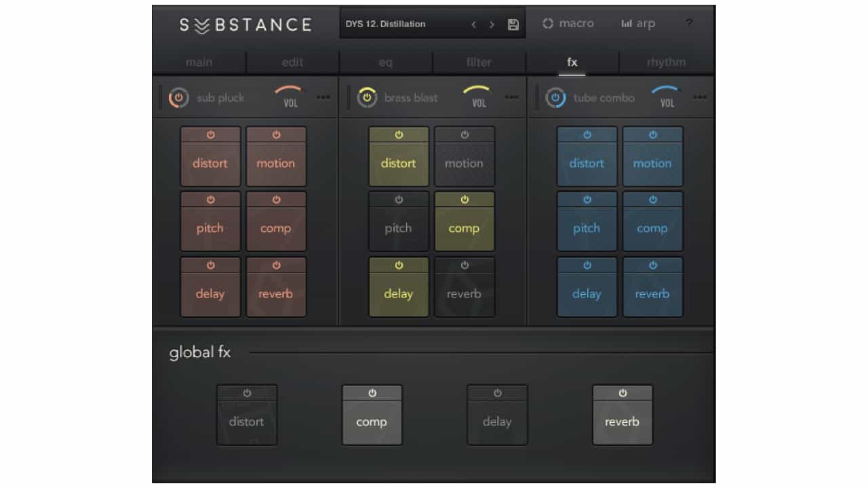Toggle power for the sub pluck layer
This screenshot has height=488, width=868.
coord(178,97)
